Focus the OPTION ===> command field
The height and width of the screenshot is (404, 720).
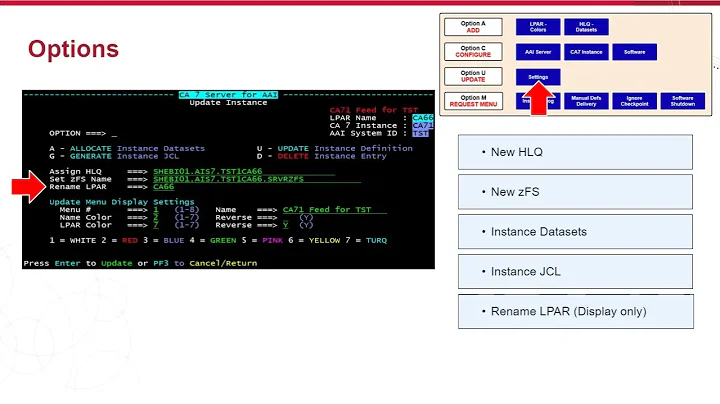pos(114,134)
